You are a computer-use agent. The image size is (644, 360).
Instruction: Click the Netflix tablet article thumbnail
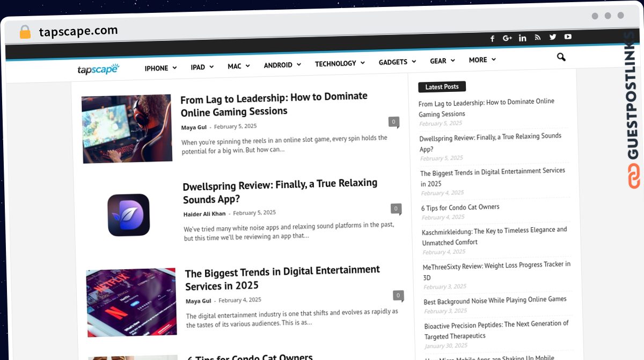pos(131,303)
